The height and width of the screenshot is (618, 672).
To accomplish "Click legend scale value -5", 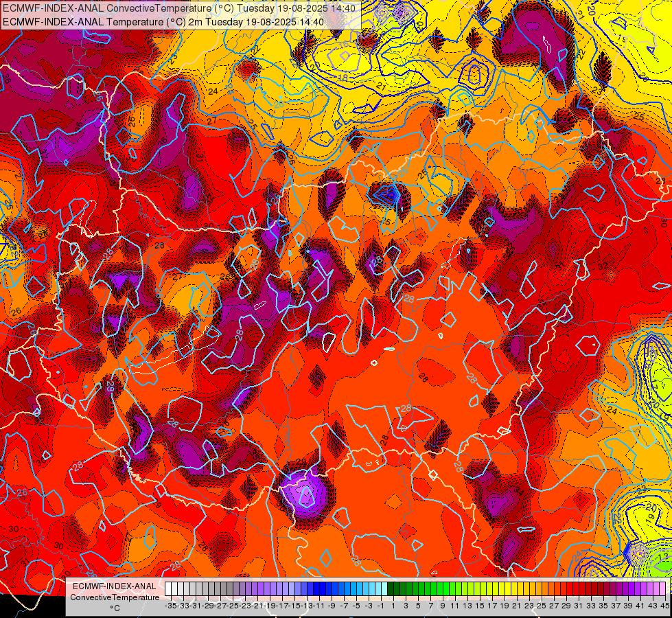I will coord(356,606).
